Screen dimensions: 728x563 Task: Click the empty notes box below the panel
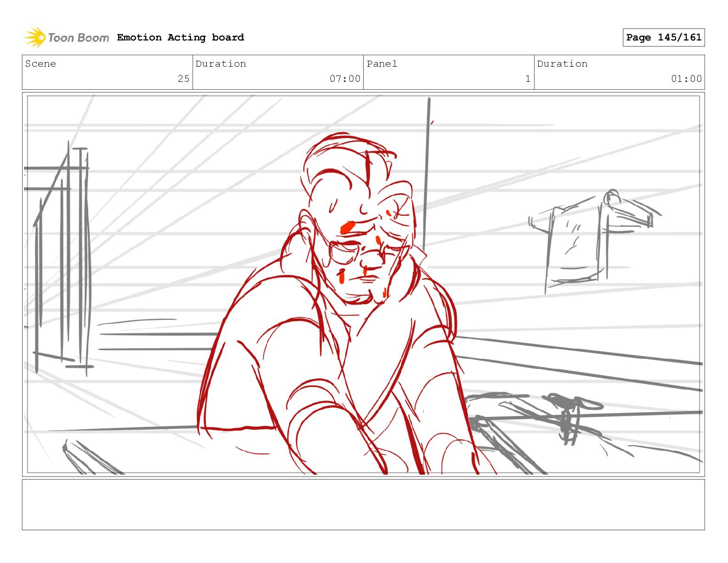pos(363,505)
